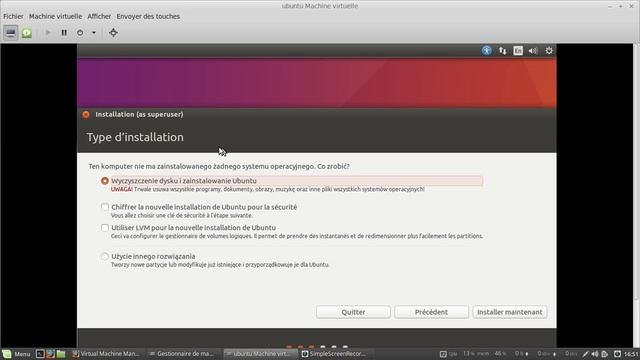640x360 pixels.
Task: Click the run virtual machine play icon
Action: point(48,33)
